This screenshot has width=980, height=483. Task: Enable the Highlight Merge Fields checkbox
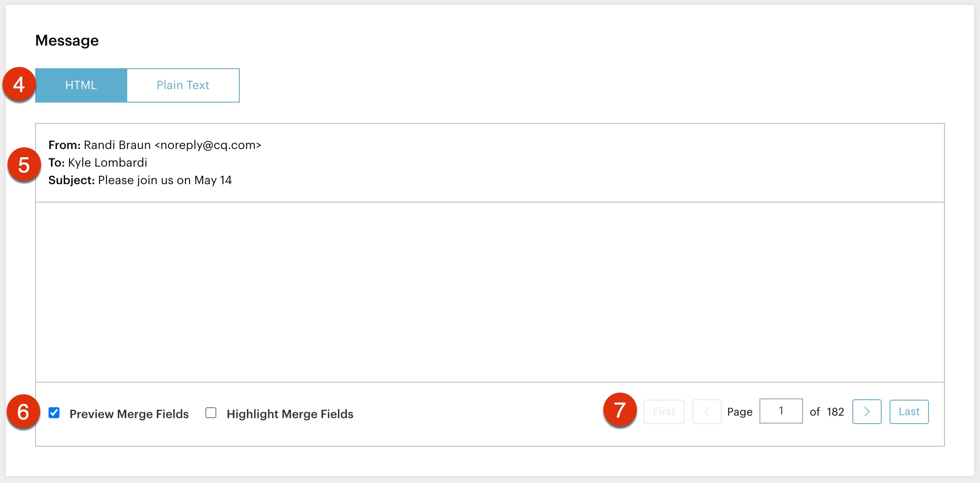211,413
